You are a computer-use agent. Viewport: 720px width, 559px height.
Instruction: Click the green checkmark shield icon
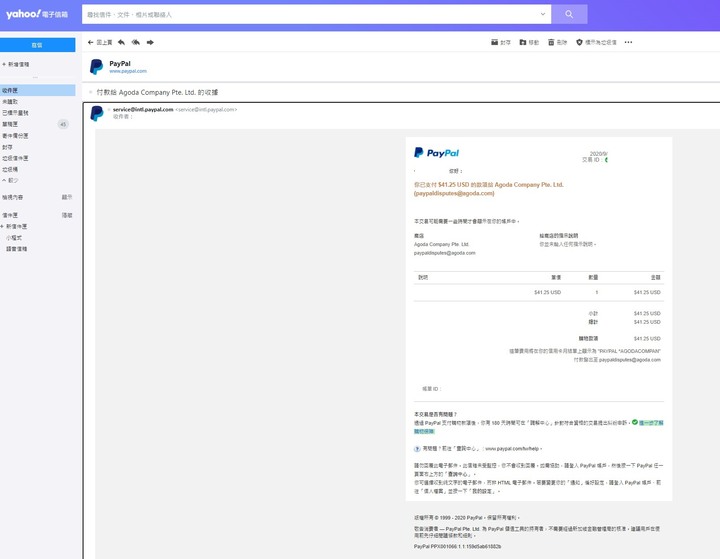635,422
